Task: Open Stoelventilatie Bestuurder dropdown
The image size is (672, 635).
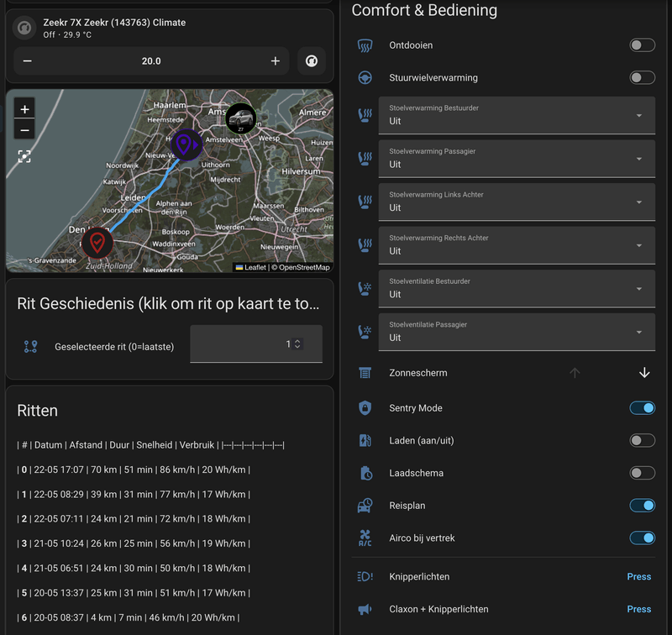Action: tap(517, 288)
